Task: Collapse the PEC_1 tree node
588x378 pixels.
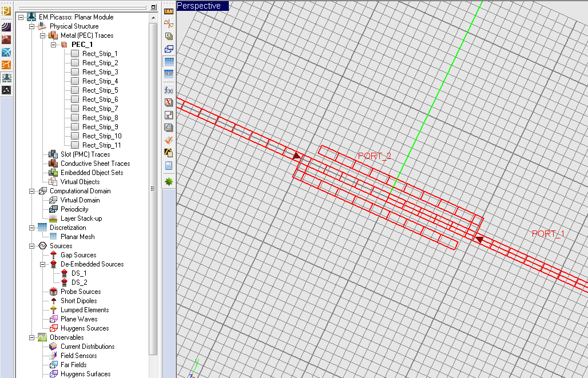Action: (54, 45)
